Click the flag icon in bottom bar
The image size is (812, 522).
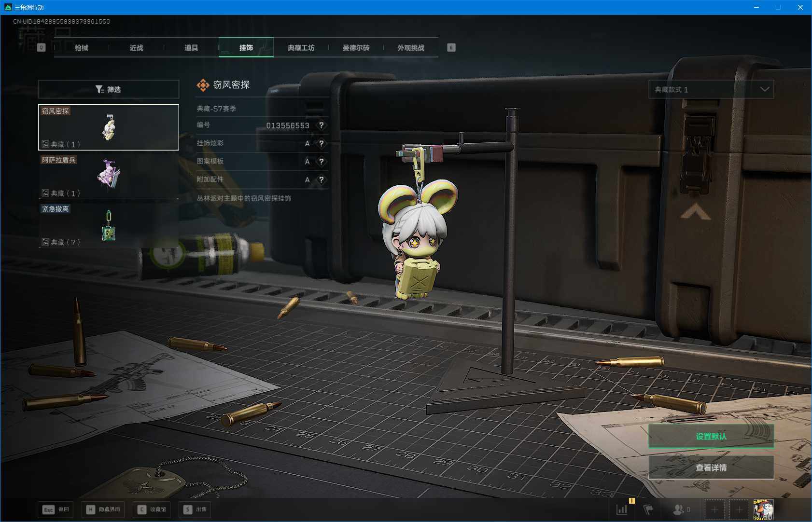coord(648,509)
